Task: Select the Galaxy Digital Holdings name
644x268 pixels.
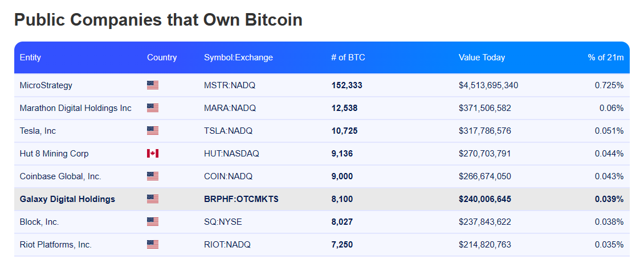Action: (x=67, y=199)
